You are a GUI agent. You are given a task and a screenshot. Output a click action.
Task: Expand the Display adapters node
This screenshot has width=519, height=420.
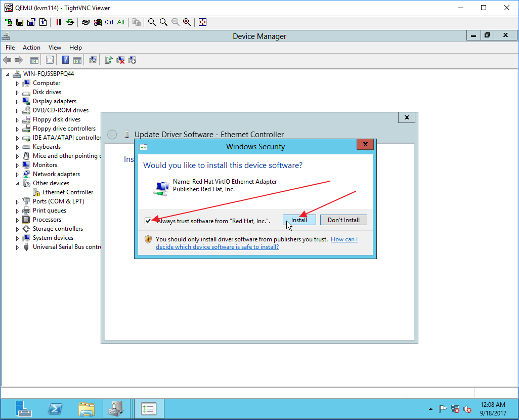pos(17,102)
